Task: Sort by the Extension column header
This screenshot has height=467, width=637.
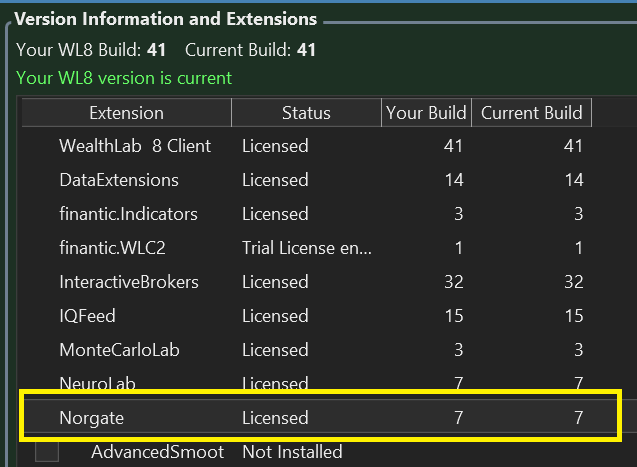Action: tap(126, 113)
